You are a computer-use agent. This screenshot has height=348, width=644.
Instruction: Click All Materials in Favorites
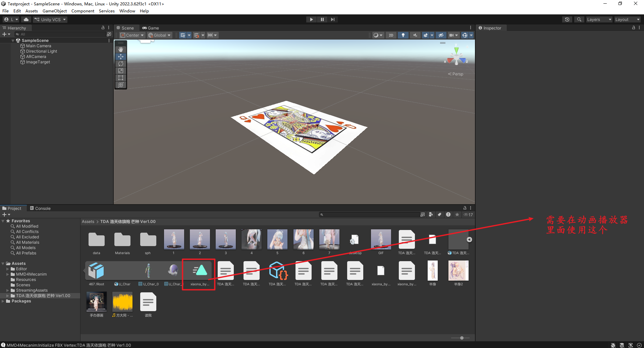[28, 242]
